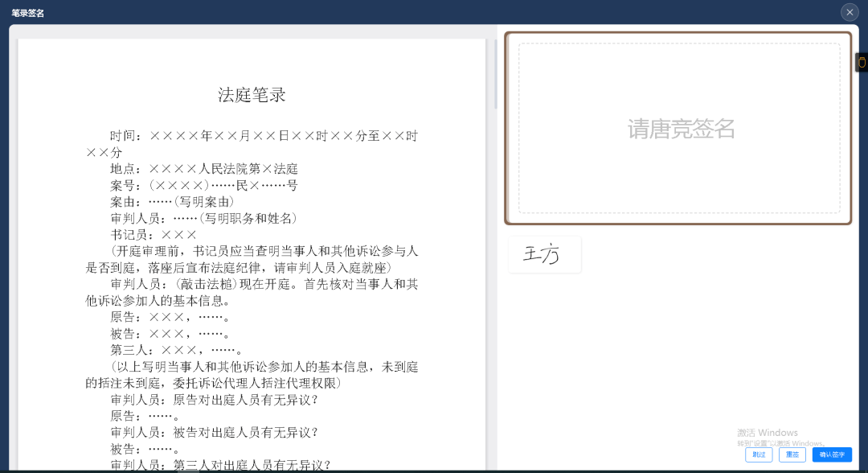Screen dimensions: 868x473
Task: Click the 笔录签名 window title
Action: (x=28, y=12)
